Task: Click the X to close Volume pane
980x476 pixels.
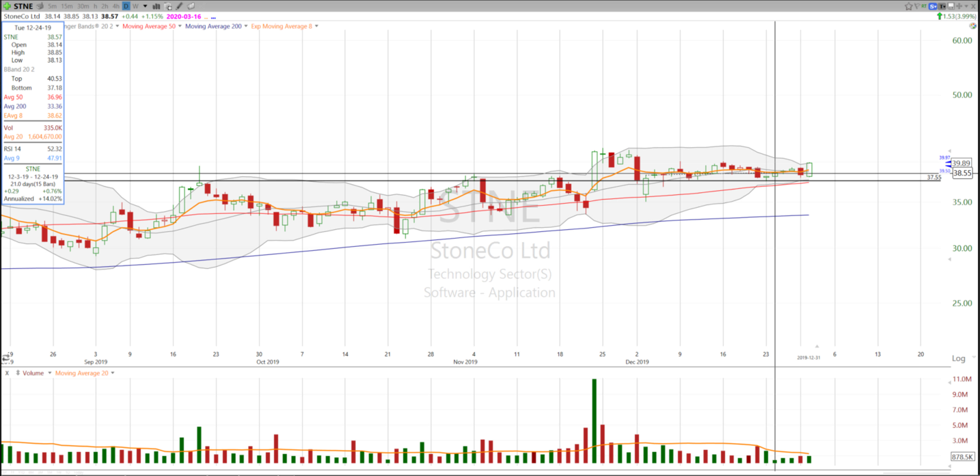Action: point(7,373)
